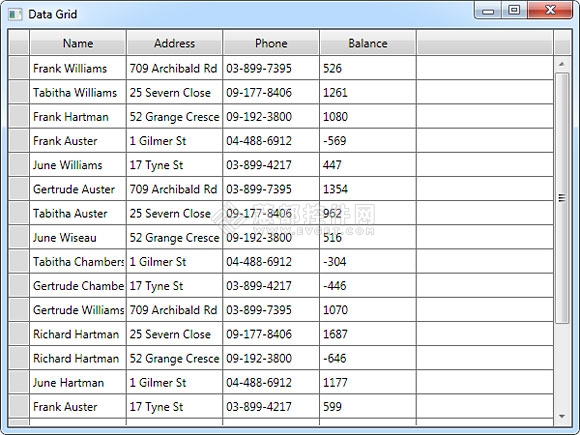Click the scroll down arrow
The height and width of the screenshot is (435, 580).
562,417
